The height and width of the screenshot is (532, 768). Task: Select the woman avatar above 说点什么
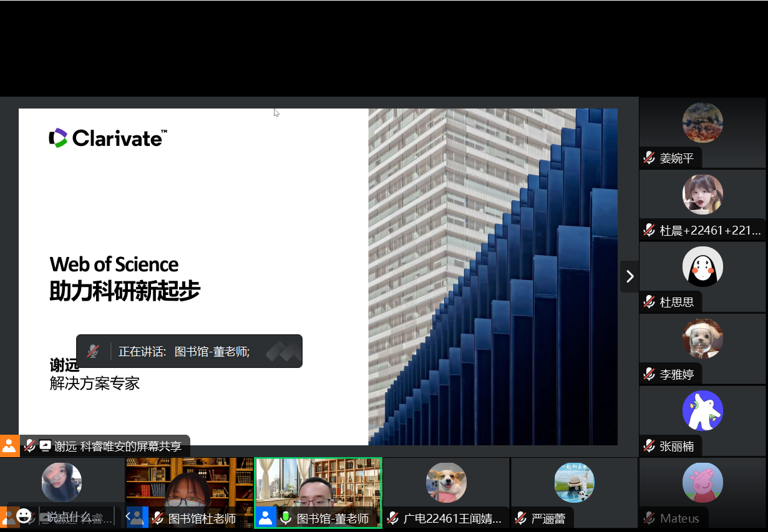62,483
